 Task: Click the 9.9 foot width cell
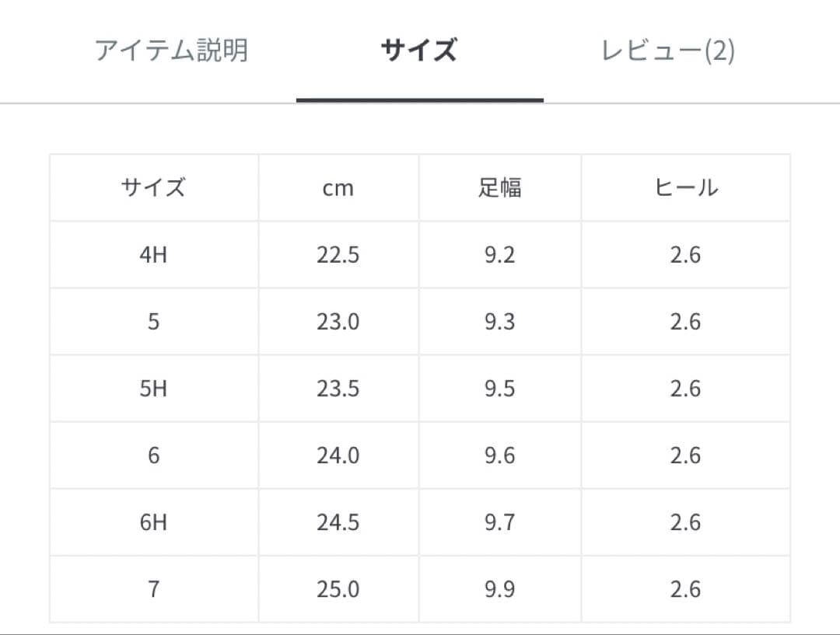pos(499,588)
